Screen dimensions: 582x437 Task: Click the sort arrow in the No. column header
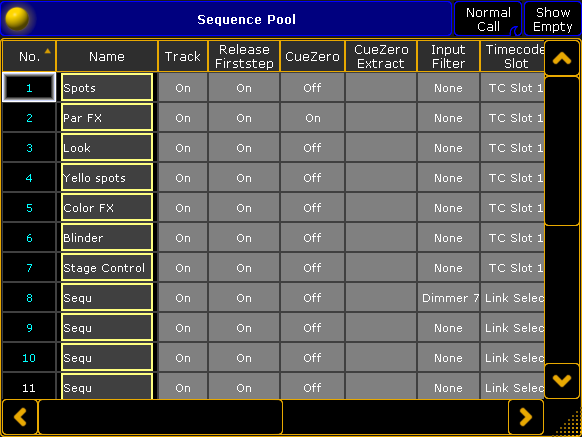(48, 51)
